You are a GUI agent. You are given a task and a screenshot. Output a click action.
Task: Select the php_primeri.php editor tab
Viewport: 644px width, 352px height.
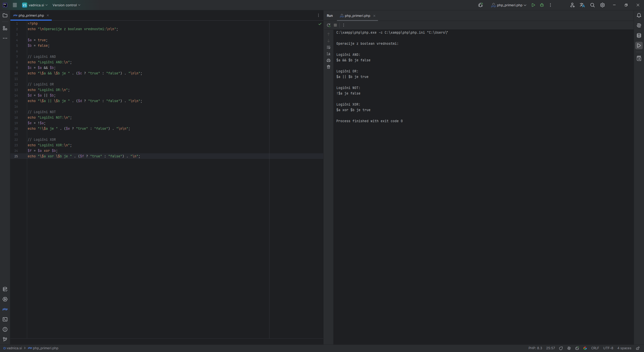tap(31, 15)
